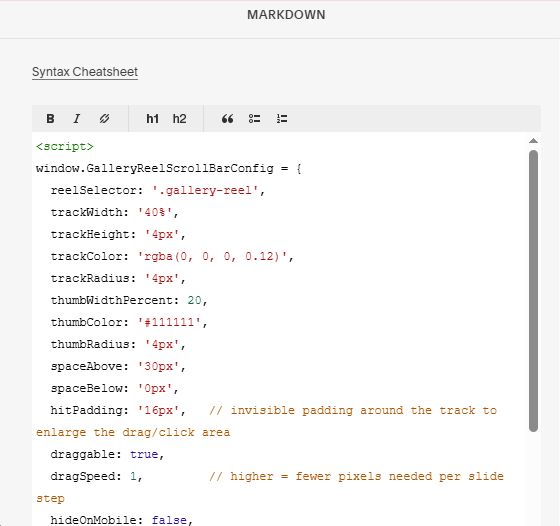
Task: Insert a bulleted list with the list icon
Action: click(255, 119)
